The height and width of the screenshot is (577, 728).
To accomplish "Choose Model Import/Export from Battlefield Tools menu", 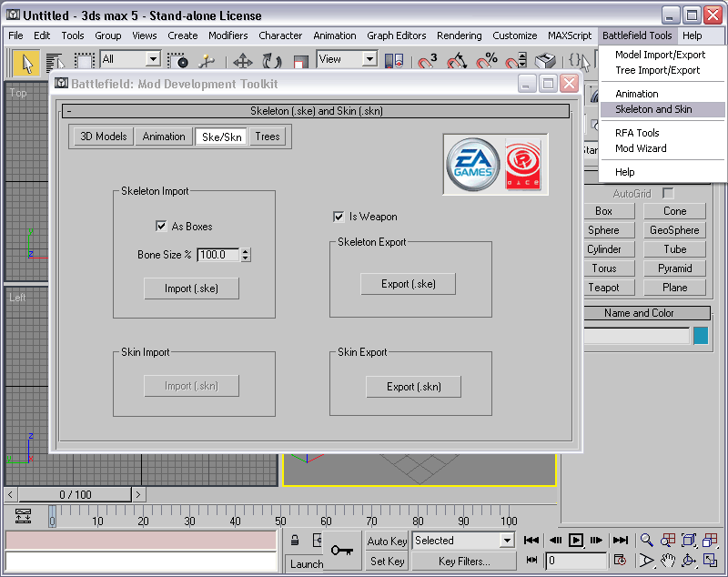I will 662,55.
